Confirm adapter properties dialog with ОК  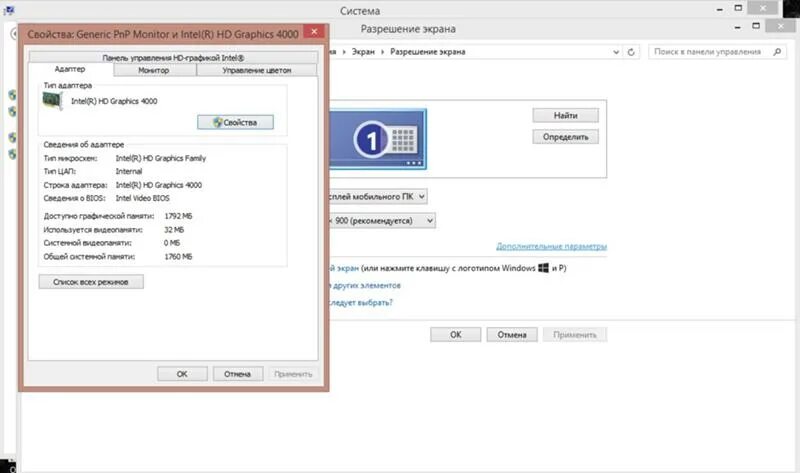point(182,374)
